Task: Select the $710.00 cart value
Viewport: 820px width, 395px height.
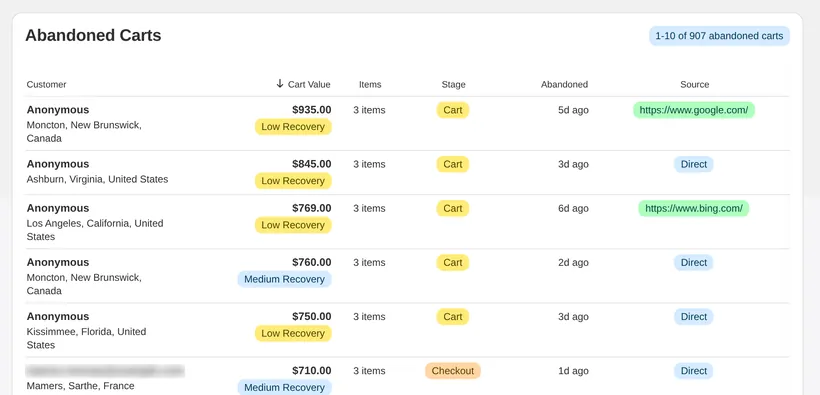Action: coord(312,371)
